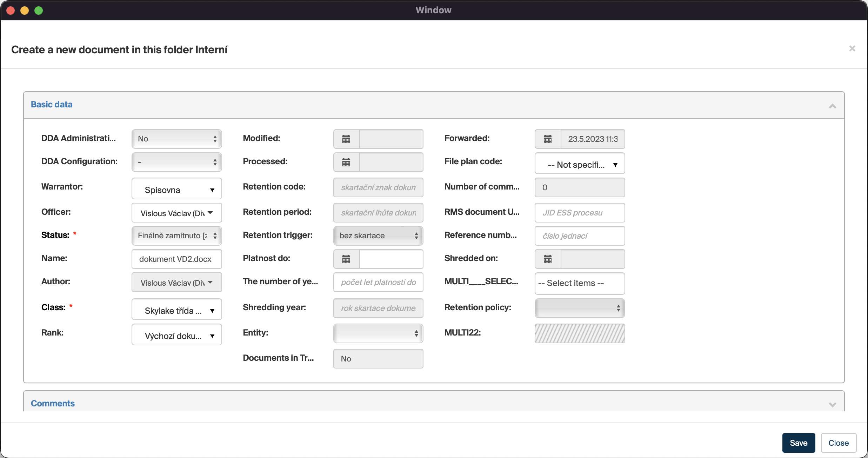Click the Save button
Screen dimensions: 868x458
click(798, 443)
